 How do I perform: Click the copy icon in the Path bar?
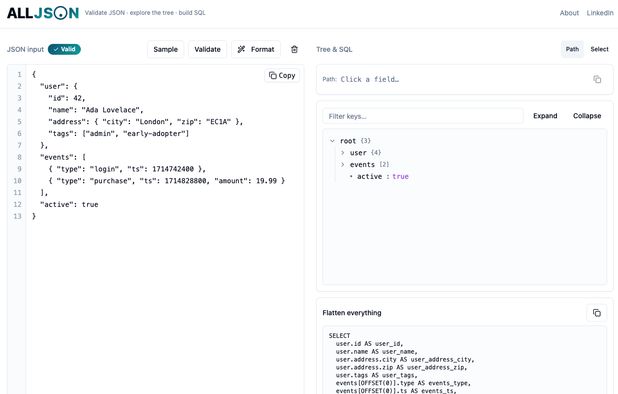[597, 79]
